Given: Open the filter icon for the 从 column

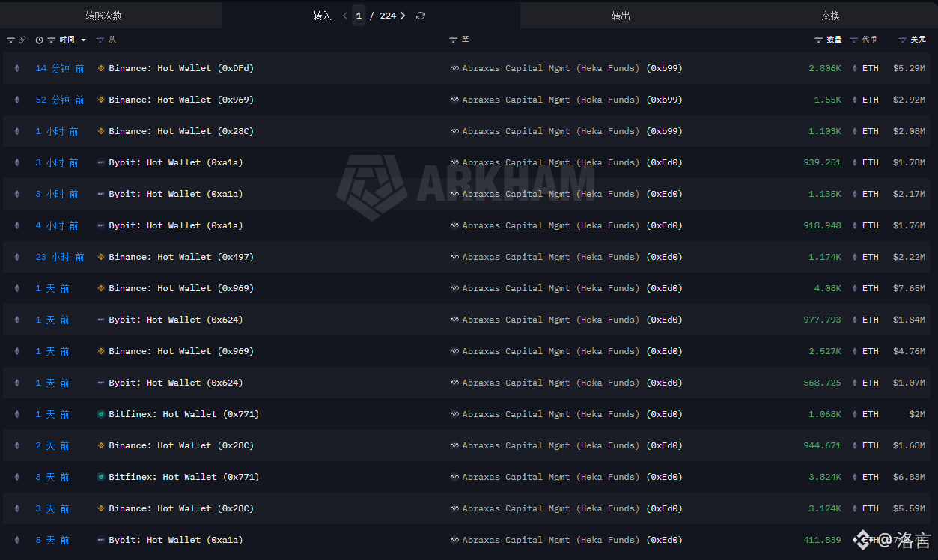Looking at the screenshot, I should (102, 40).
